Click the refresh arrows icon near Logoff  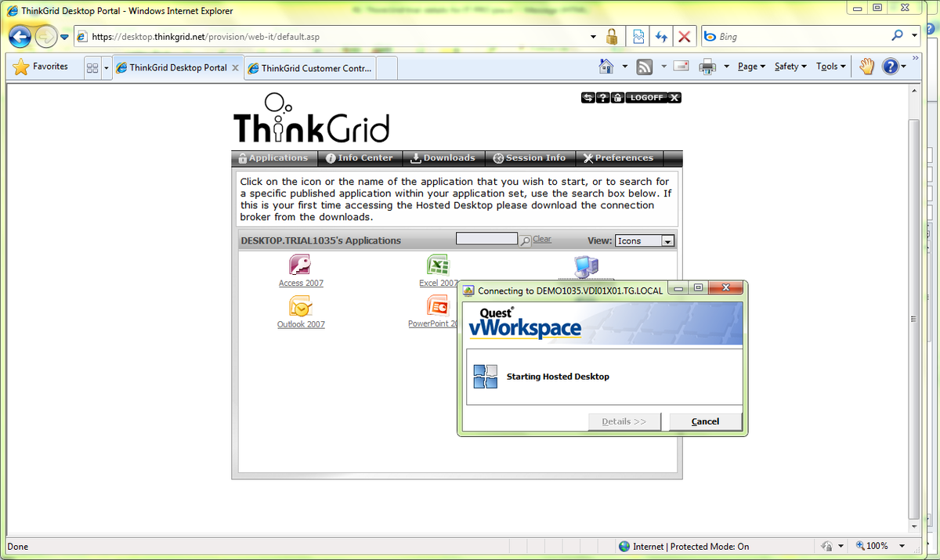pyautogui.click(x=587, y=97)
